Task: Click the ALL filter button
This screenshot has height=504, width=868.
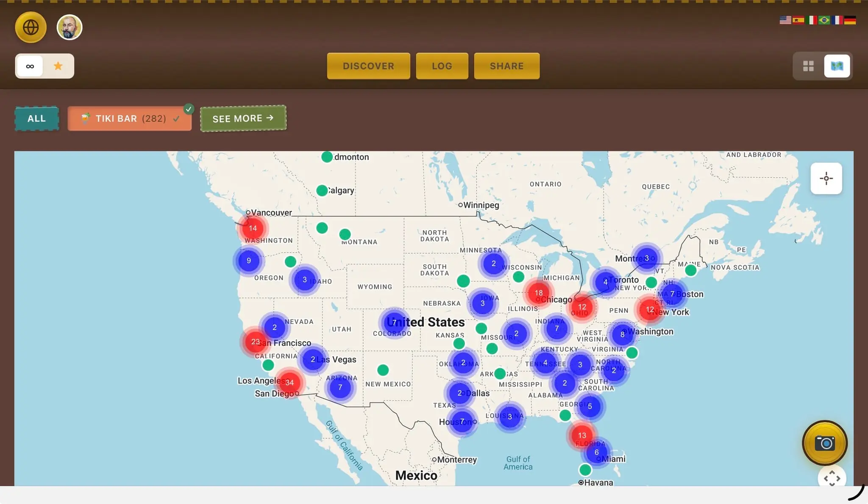Action: tap(36, 119)
